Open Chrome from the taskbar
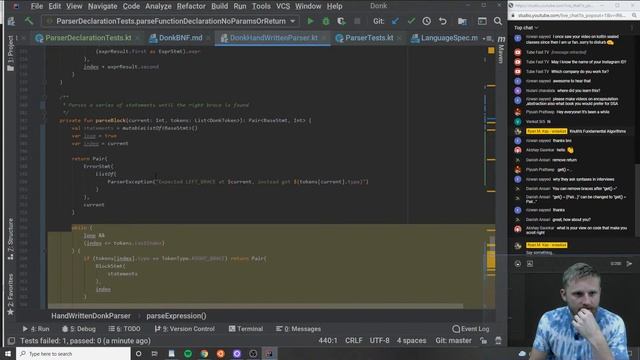The height and width of the screenshot is (360, 640). [x=204, y=353]
